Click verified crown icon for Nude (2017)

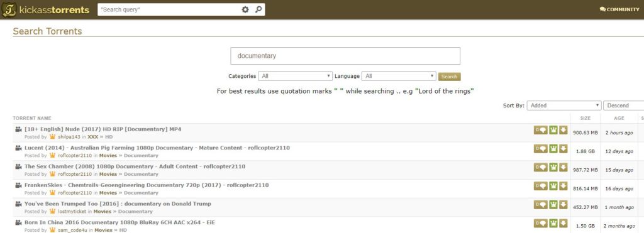tap(553, 129)
